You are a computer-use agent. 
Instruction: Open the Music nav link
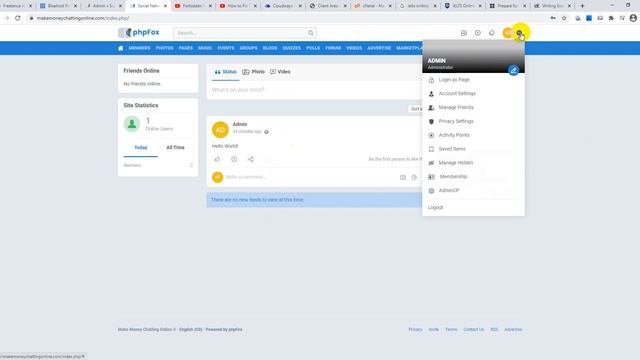pyautogui.click(x=205, y=48)
